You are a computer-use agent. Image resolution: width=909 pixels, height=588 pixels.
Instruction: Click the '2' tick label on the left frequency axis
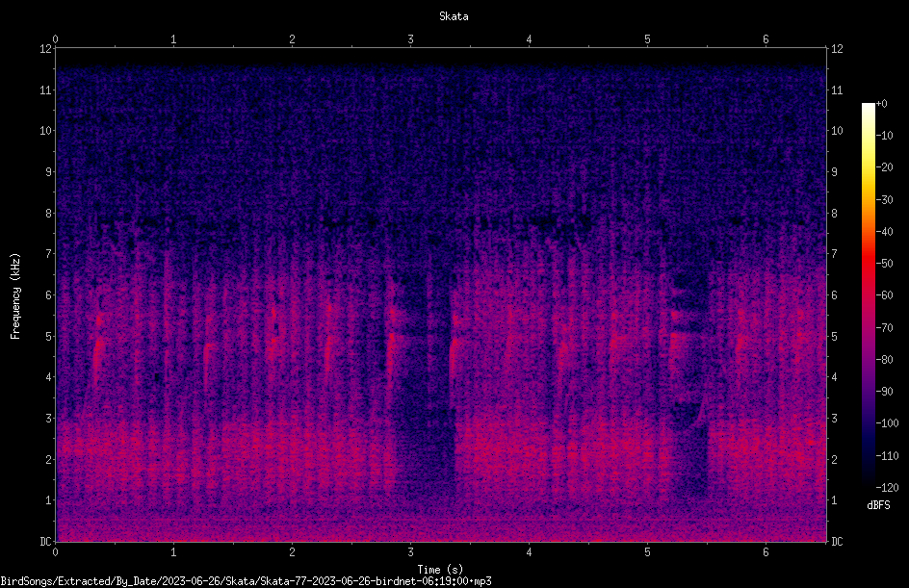click(x=48, y=459)
